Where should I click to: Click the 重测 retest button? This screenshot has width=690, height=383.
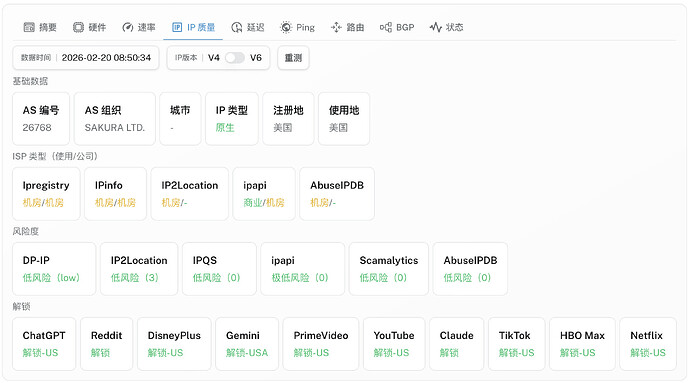coord(293,58)
